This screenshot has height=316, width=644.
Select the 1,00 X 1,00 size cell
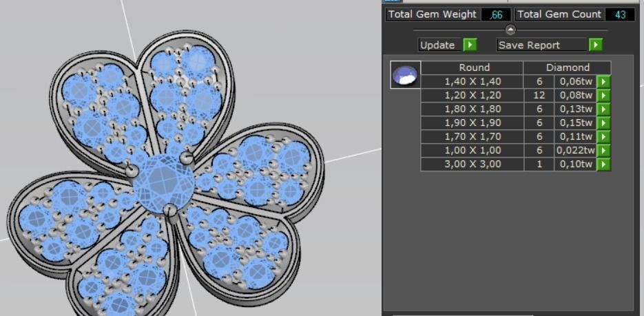point(472,151)
